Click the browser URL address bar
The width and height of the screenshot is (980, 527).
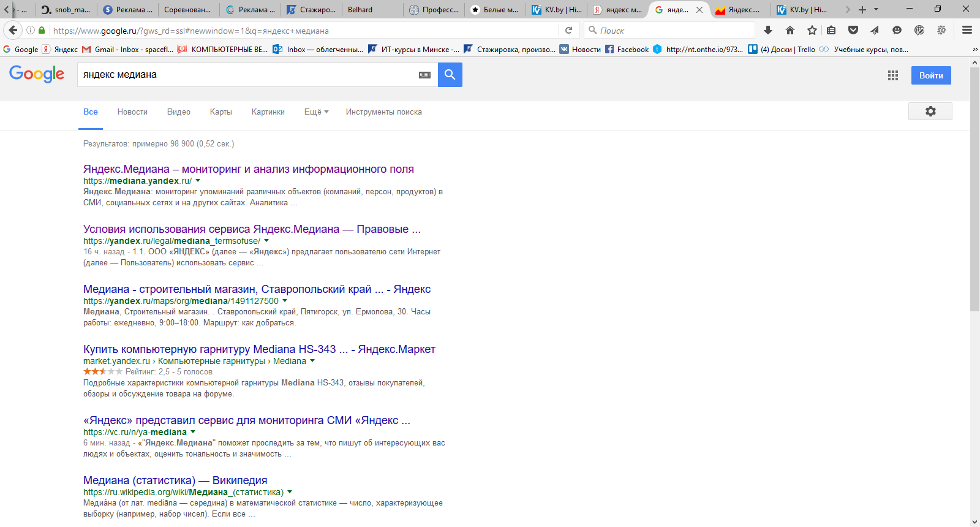(x=303, y=30)
